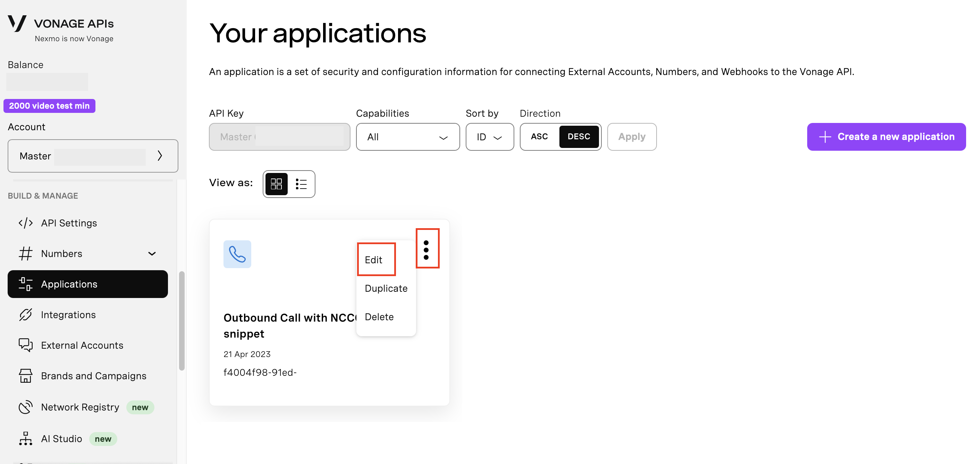This screenshot has width=980, height=464.
Task: Switch to grid view
Action: click(276, 184)
